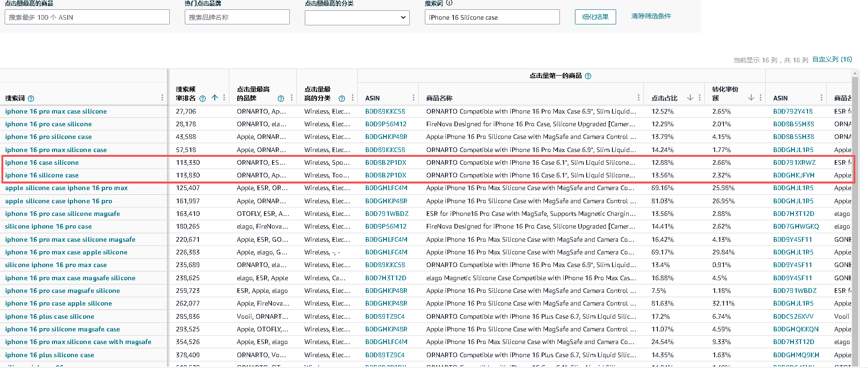Click help icon beside 点击量最高的品牌 header

[x=281, y=99]
